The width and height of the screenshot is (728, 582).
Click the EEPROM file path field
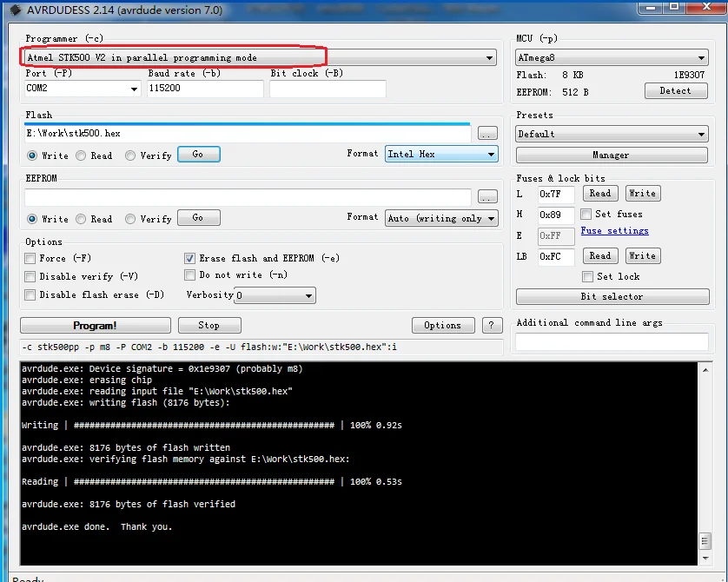[248, 197]
